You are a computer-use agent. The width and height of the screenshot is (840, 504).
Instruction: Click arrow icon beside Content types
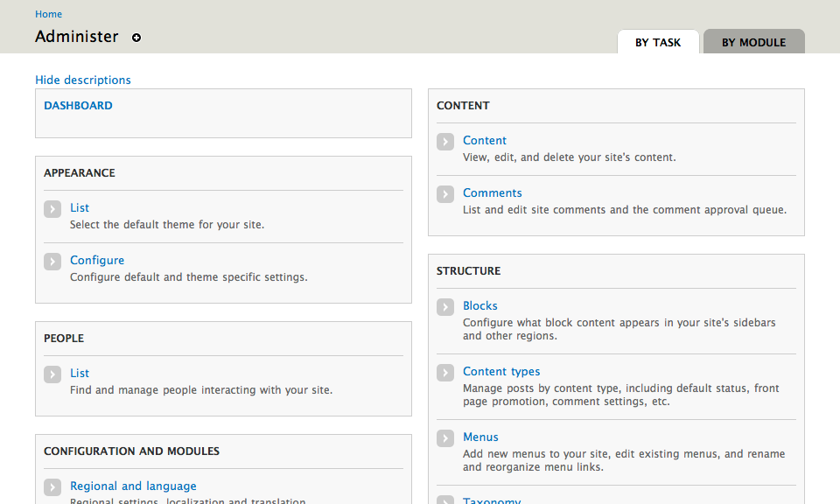(445, 372)
